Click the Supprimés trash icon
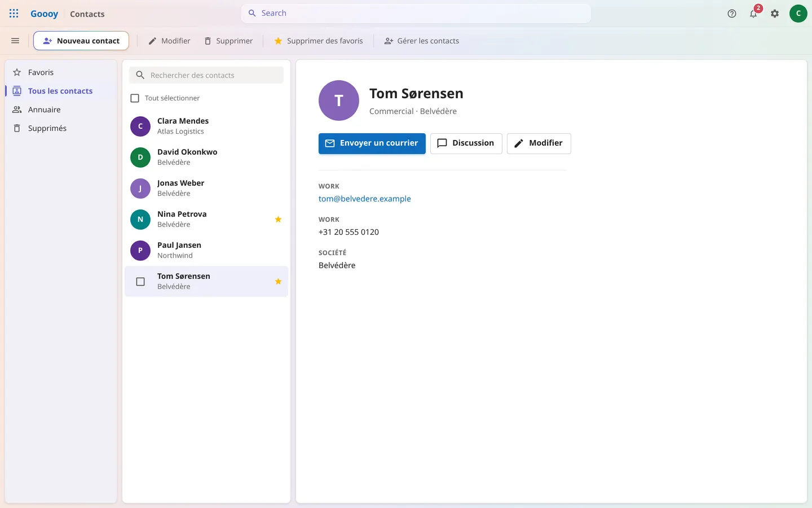 tap(17, 128)
